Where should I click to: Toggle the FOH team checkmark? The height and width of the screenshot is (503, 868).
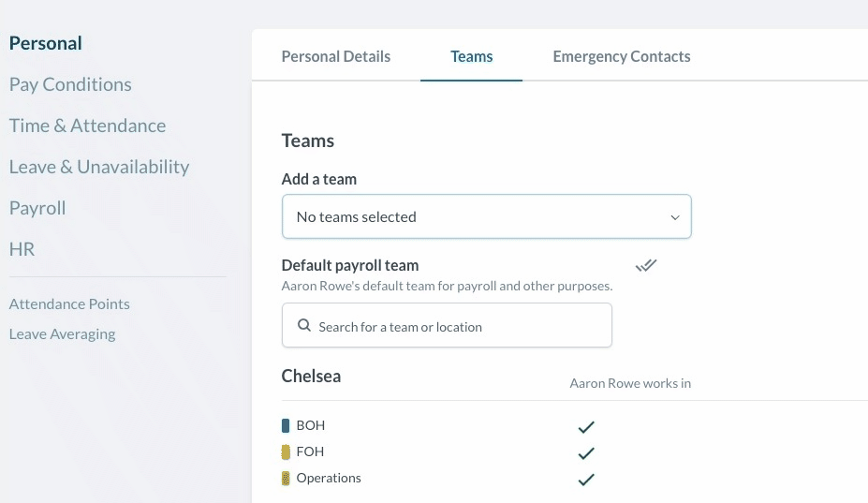586,453
